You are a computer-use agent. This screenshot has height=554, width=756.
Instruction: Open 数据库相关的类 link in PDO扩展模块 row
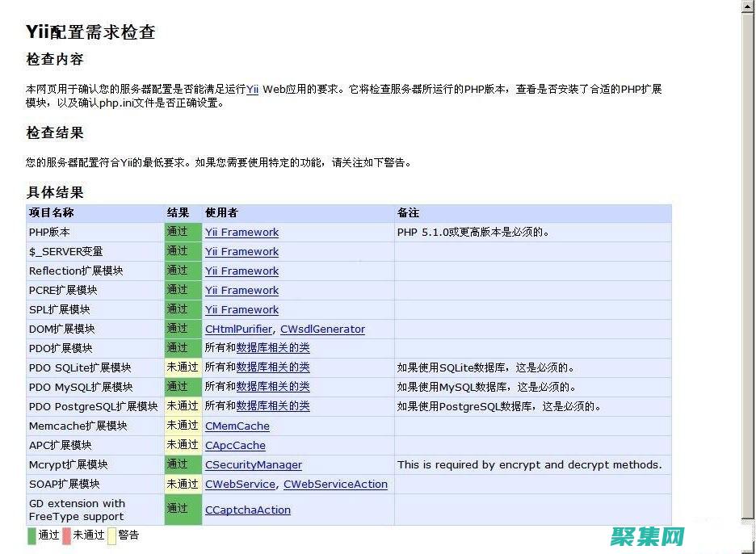271,348
